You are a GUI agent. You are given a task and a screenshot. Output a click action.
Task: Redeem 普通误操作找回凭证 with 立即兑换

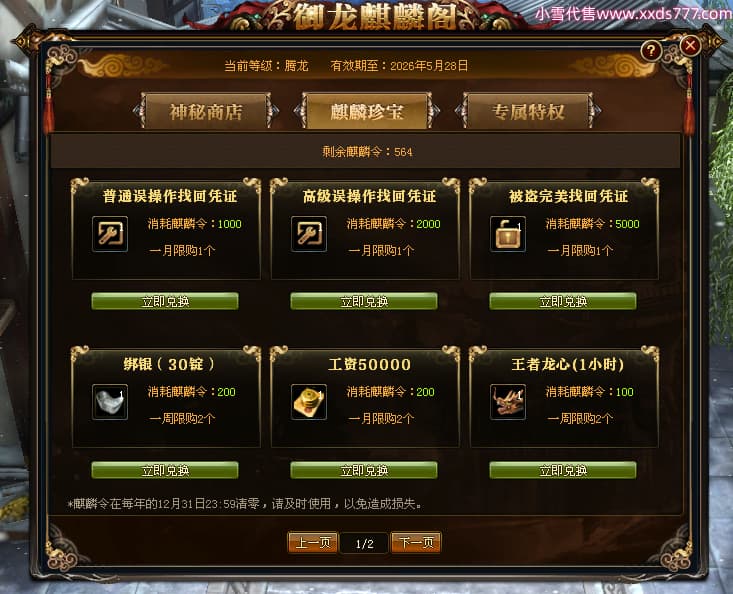click(x=165, y=301)
